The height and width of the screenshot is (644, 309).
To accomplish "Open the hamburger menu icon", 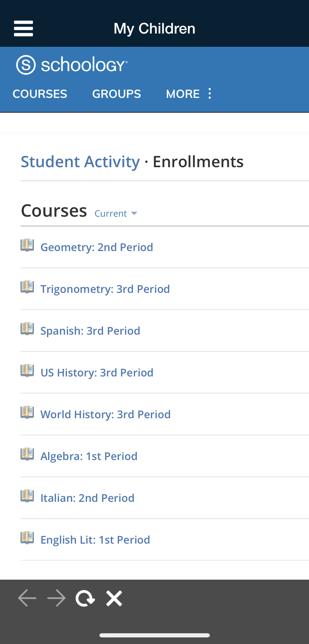I will tap(24, 28).
